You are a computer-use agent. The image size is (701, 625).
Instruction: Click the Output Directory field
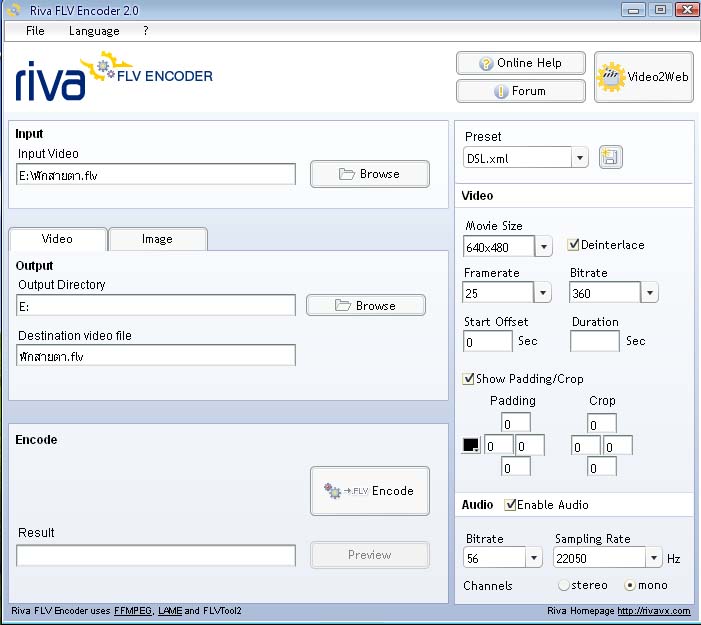click(156, 305)
